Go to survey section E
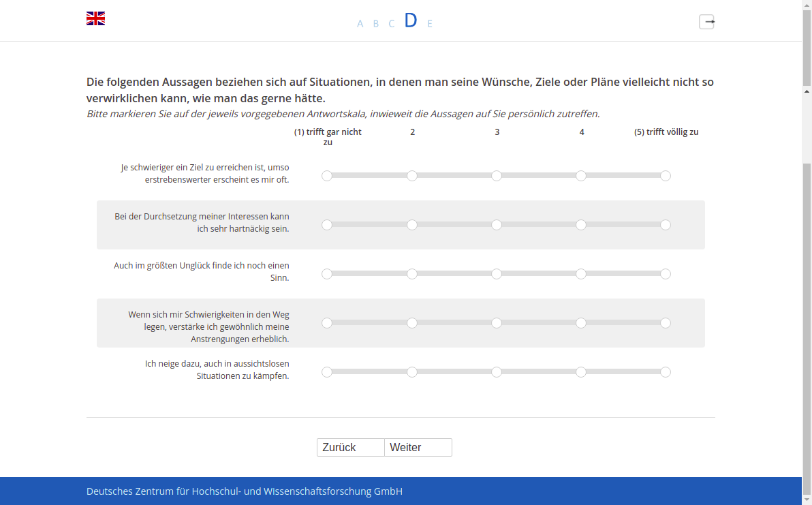This screenshot has height=505, width=812. [x=430, y=24]
